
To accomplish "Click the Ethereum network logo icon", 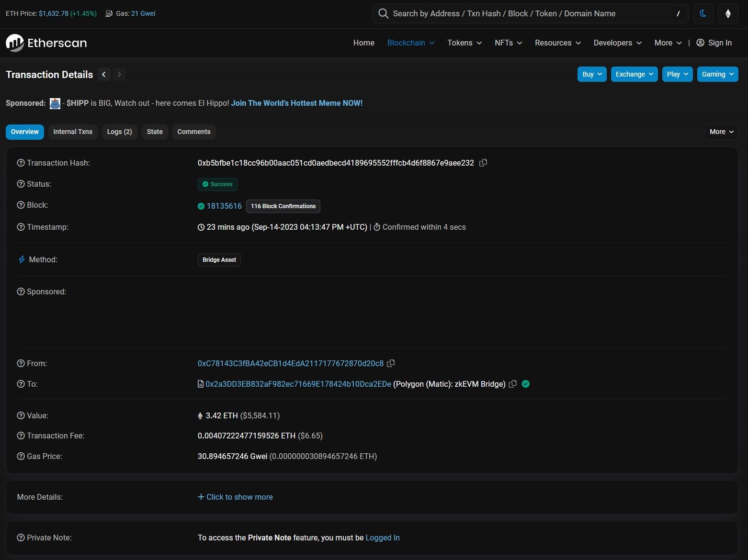I will tap(728, 13).
